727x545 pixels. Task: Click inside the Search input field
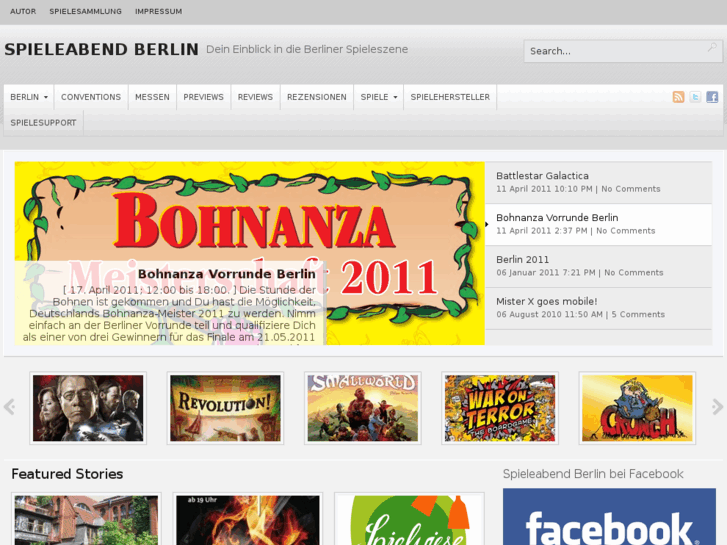click(623, 51)
